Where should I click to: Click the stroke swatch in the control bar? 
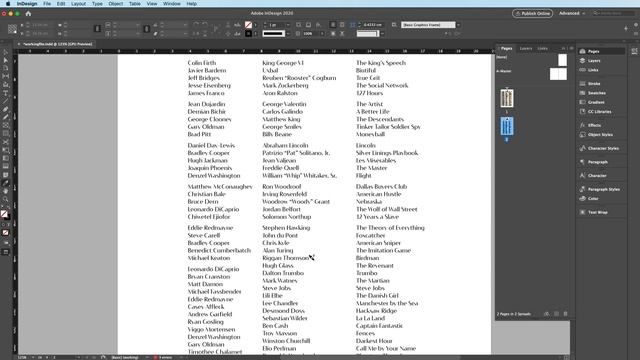pyautogui.click(x=248, y=33)
